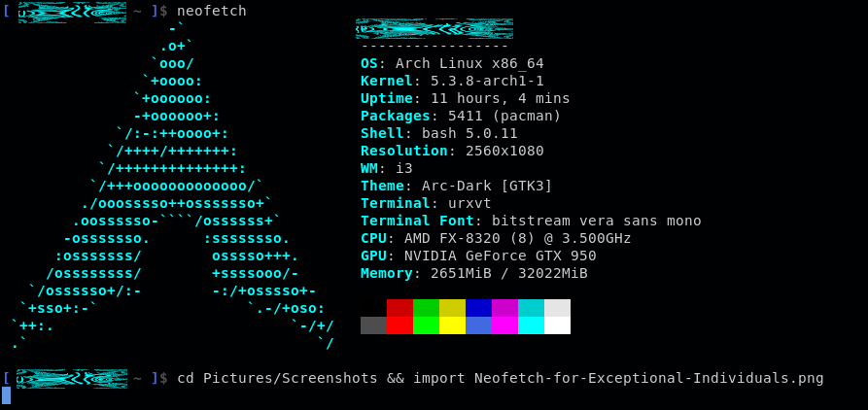
Task: Click the bright cyan color block
Action: pyautogui.click(x=532, y=325)
